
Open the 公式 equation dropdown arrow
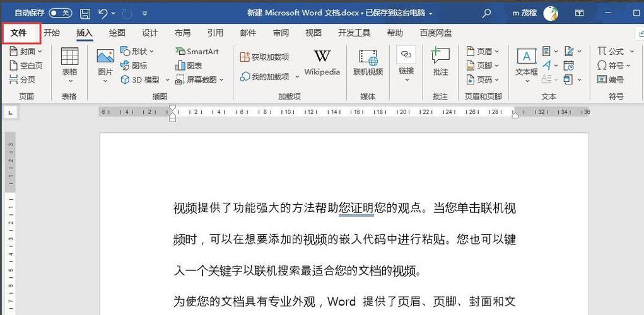(631, 52)
